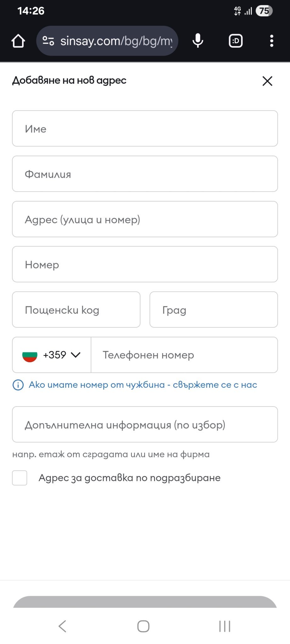Viewport: 290px width, 644px height.
Task: Tap the Android back navigation icon
Action: coord(62,626)
